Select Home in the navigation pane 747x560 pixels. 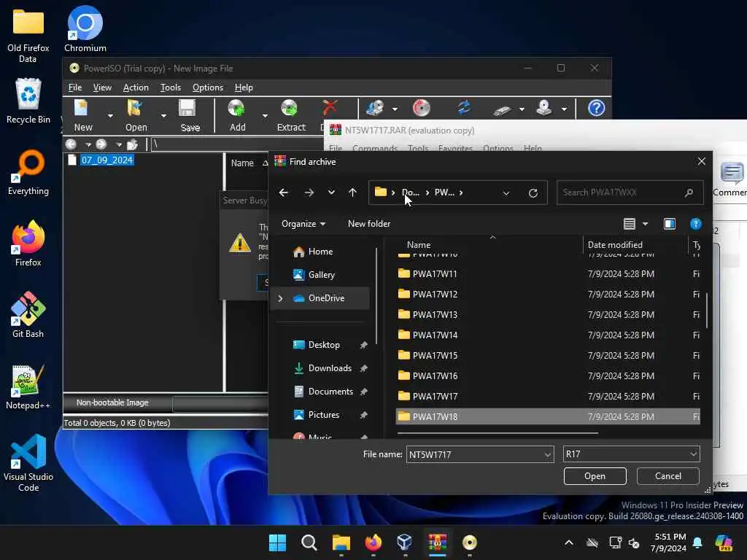click(320, 252)
